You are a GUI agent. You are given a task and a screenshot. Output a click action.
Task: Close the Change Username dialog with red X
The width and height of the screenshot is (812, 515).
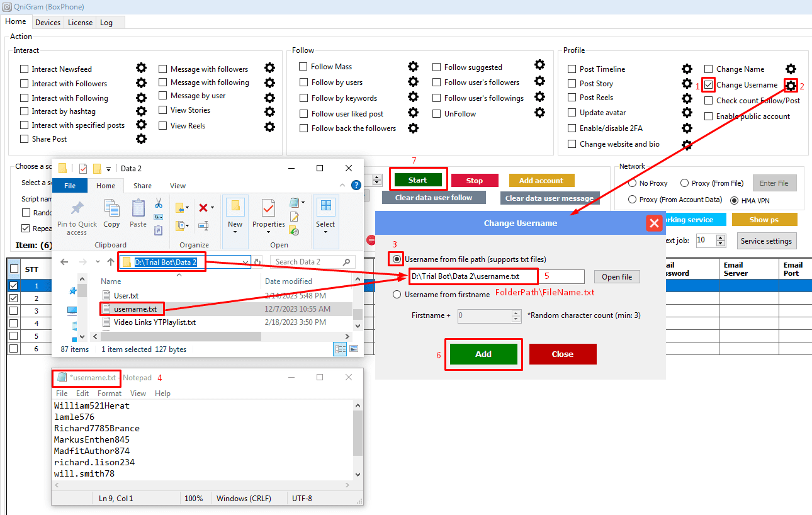click(x=654, y=223)
